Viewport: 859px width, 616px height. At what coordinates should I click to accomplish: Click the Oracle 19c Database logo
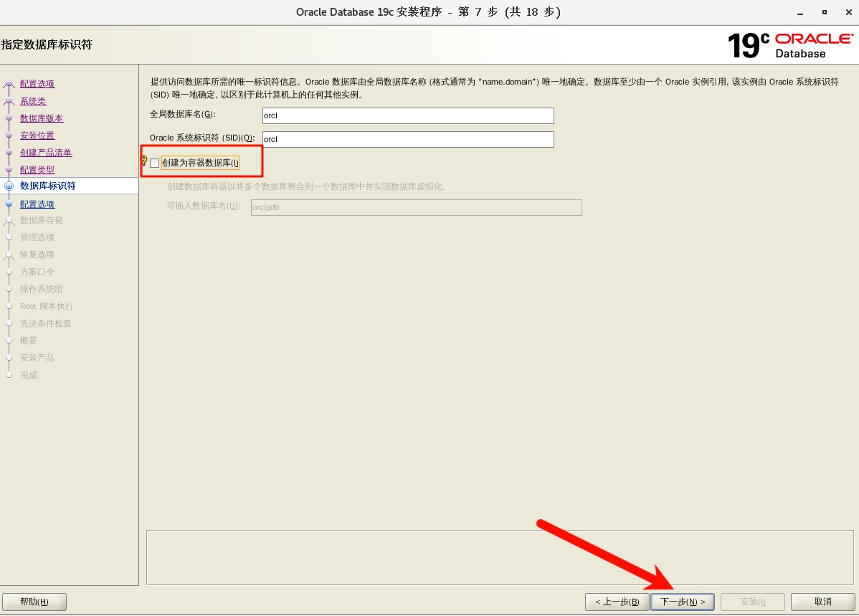pos(789,46)
